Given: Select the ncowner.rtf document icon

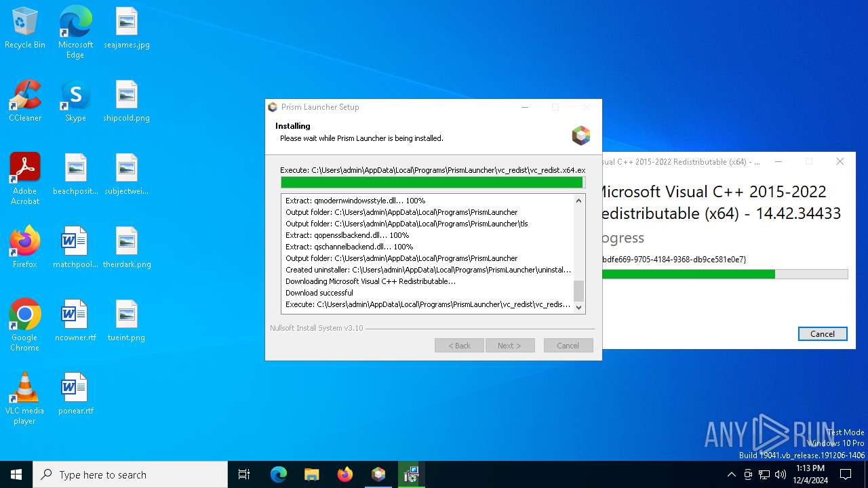Looking at the screenshot, I should tap(75, 321).
